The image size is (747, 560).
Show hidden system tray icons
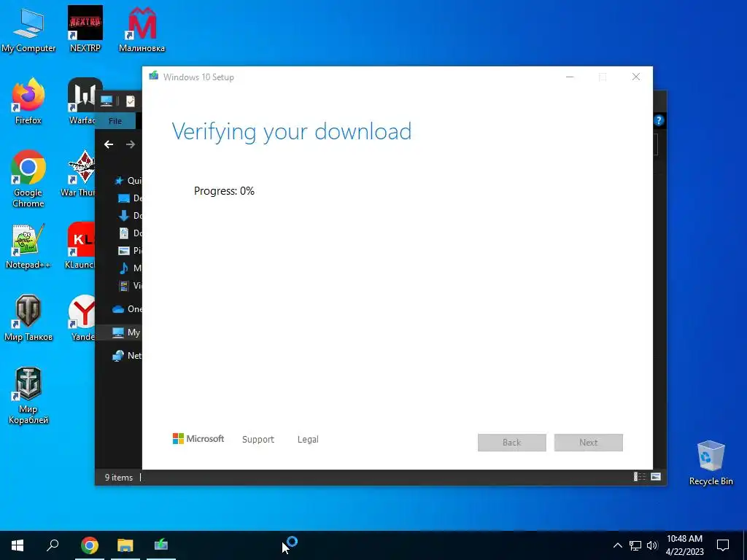617,545
